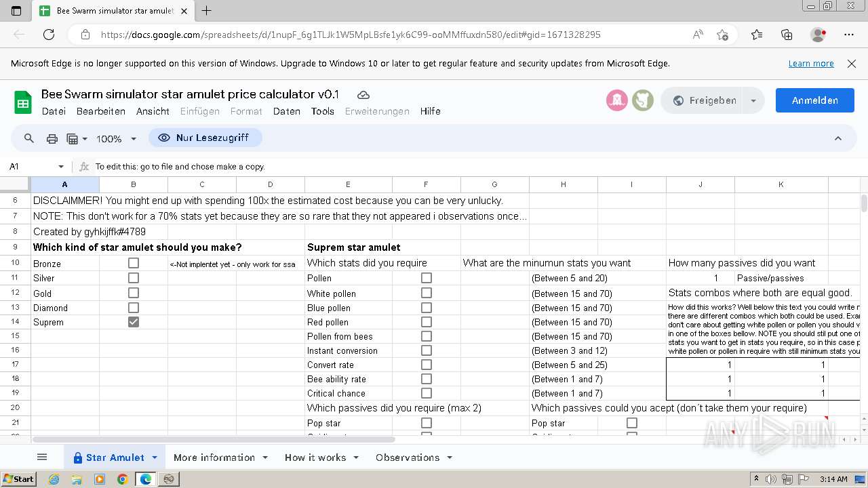The height and width of the screenshot is (488, 868).
Task: Open Internet Explorer from the taskbar
Action: coord(54,479)
